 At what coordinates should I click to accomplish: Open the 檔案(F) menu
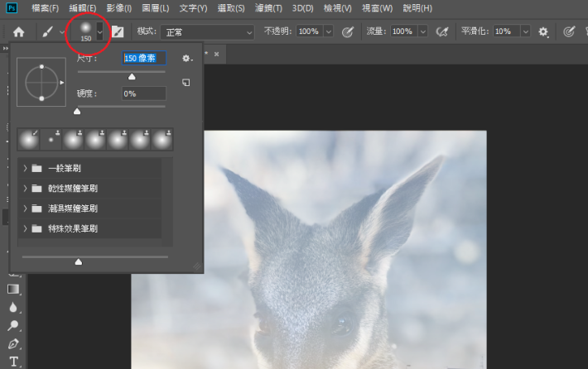(45, 8)
